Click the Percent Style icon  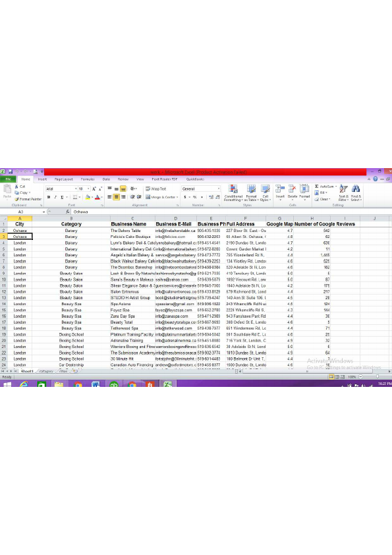pos(194,197)
